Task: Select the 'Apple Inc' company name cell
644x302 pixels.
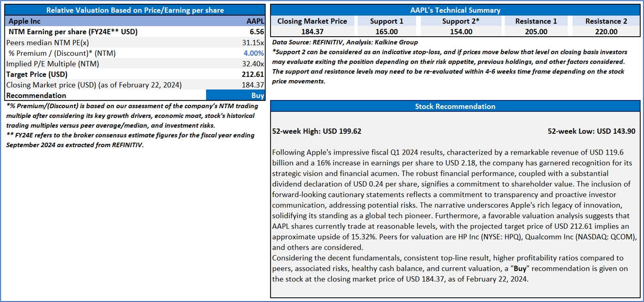Action: click(24, 21)
